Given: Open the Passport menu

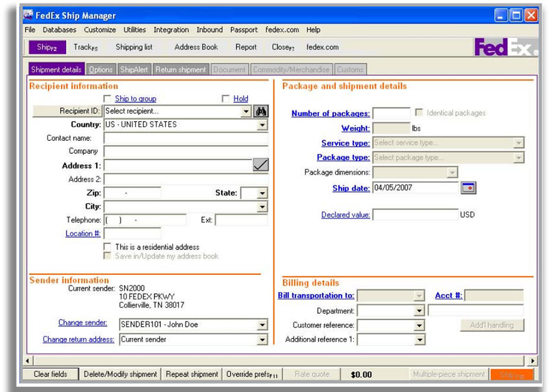Looking at the screenshot, I should pyautogui.click(x=244, y=30).
